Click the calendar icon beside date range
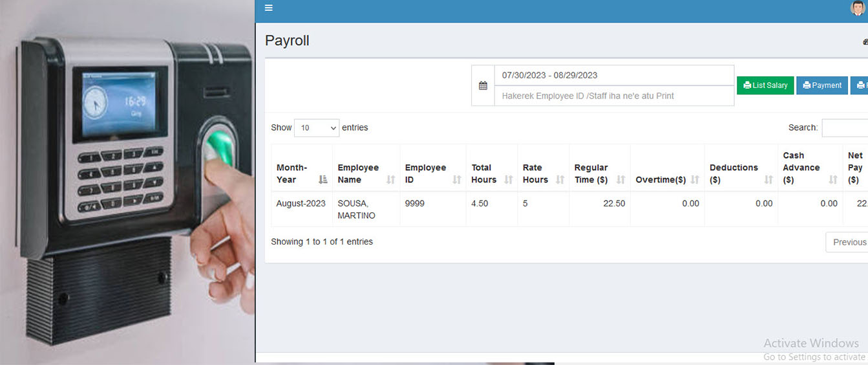The image size is (868, 365). (x=483, y=85)
